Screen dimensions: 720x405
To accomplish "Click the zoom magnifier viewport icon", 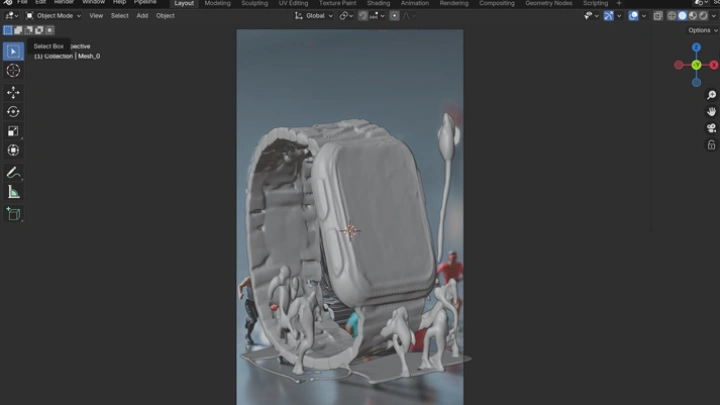I will [x=711, y=95].
